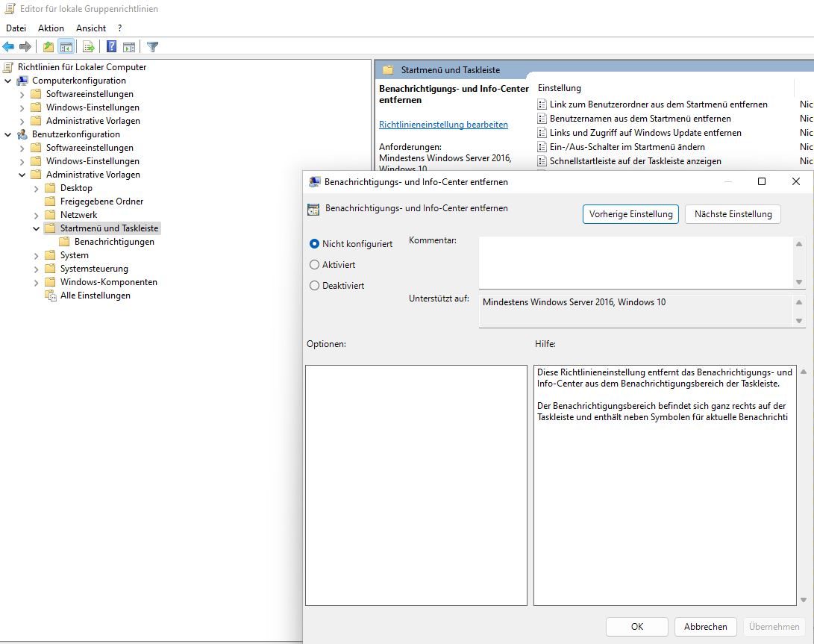Open the ? help menu
Image resolution: width=814 pixels, height=644 pixels.
(120, 28)
